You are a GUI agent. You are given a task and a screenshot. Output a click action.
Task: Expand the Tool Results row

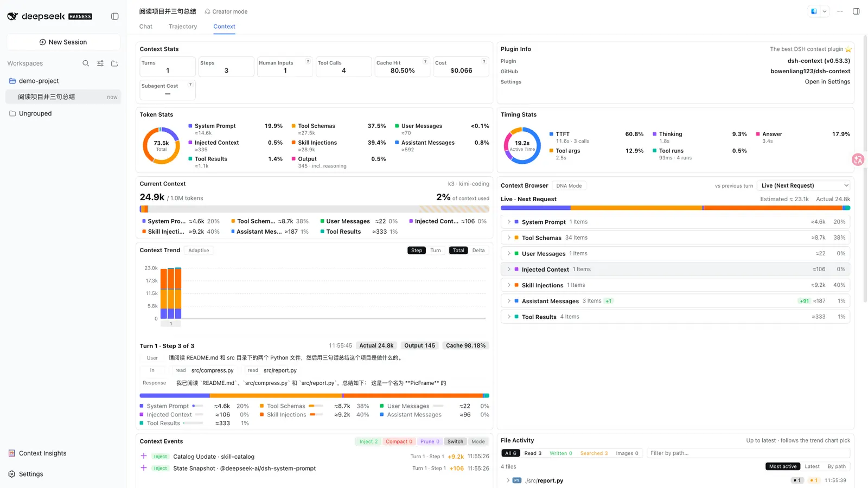click(x=675, y=317)
